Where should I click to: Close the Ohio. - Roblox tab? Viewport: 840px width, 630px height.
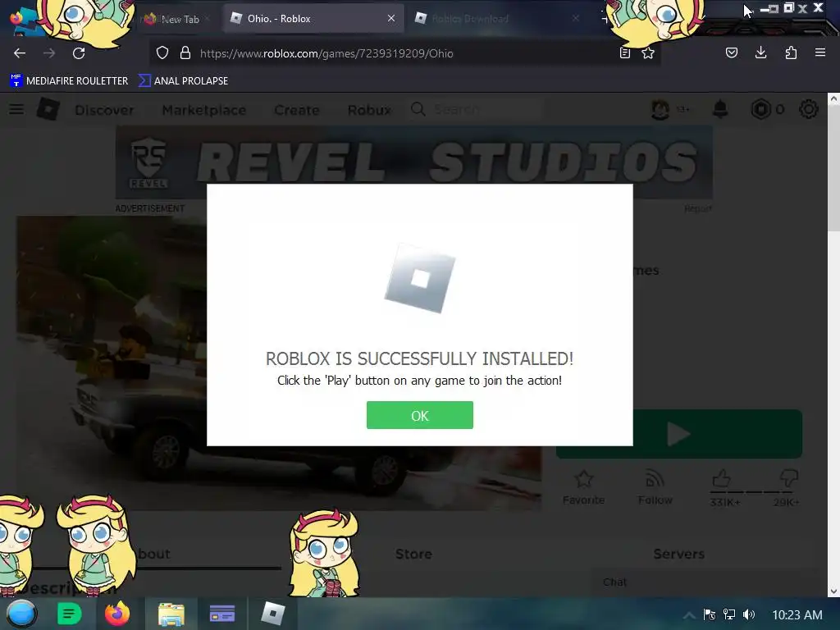tap(391, 18)
